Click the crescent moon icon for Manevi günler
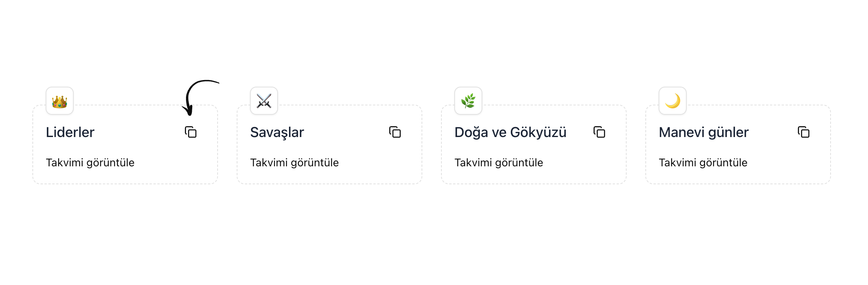Viewport: 868px width, 285px height. point(672,101)
